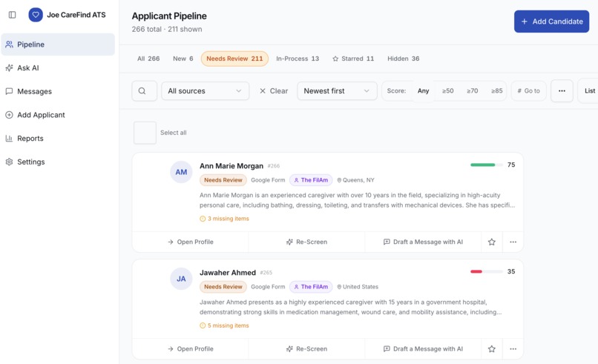Open Ask AI in the sidebar
Screen dimensions: 598x364
(x=58, y=68)
